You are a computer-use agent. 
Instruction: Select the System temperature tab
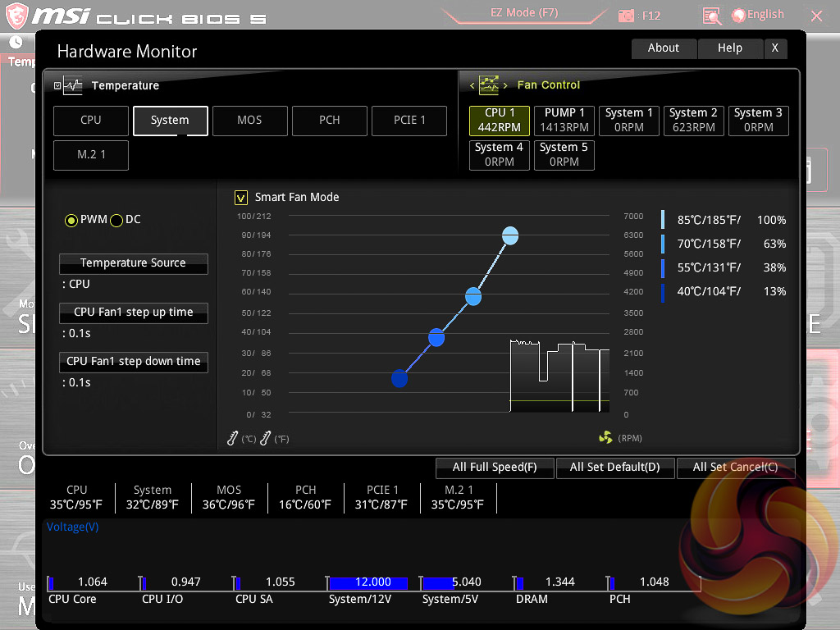tap(171, 121)
